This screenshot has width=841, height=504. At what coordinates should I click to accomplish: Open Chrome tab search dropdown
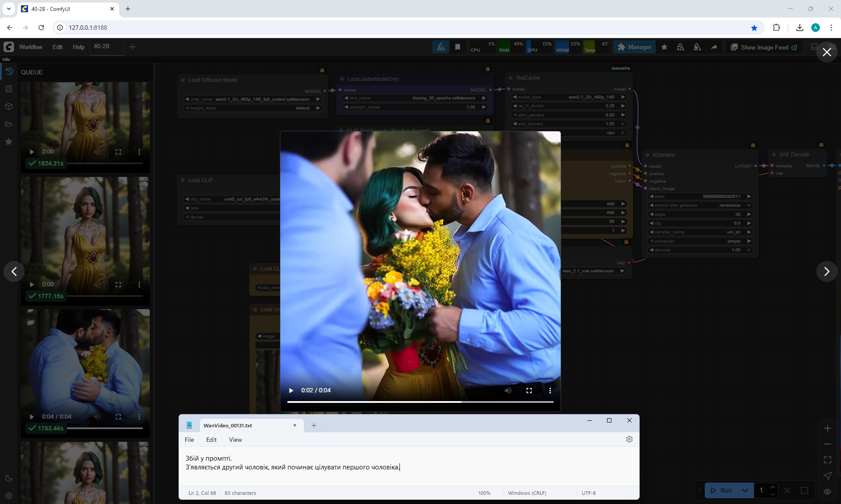pyautogui.click(x=9, y=9)
